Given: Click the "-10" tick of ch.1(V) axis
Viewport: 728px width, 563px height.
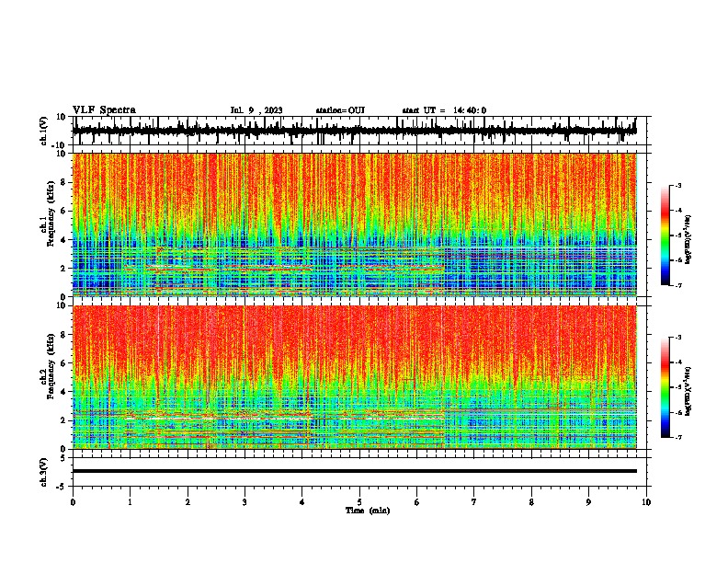Looking at the screenshot, I should point(60,145).
